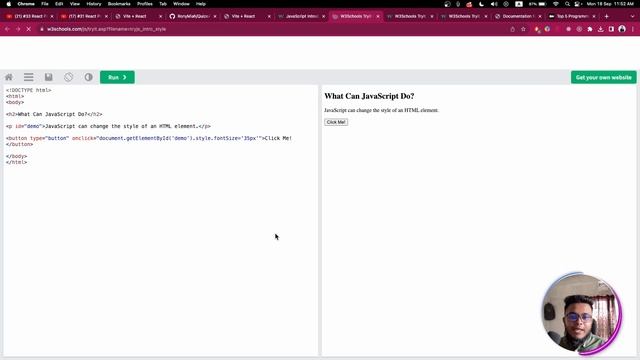Screen dimensions: 640x360
Task: Open the Profiles menu
Action: coord(144,4)
